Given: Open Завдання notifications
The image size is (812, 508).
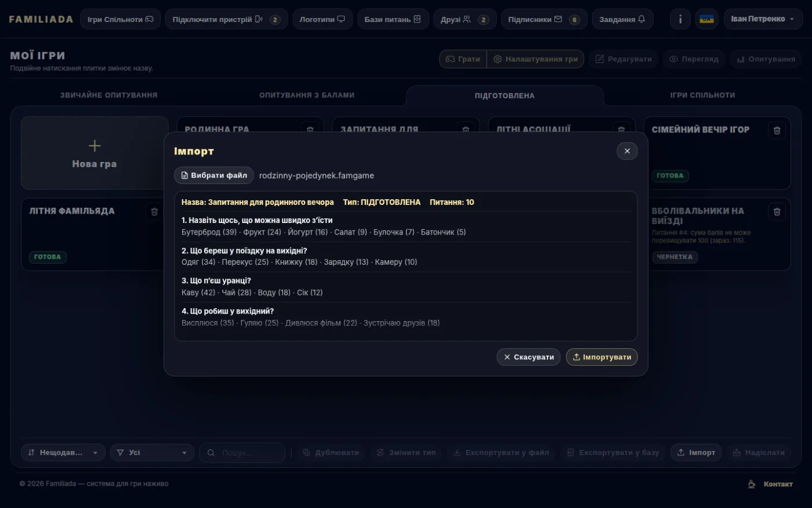Looking at the screenshot, I should click(622, 19).
